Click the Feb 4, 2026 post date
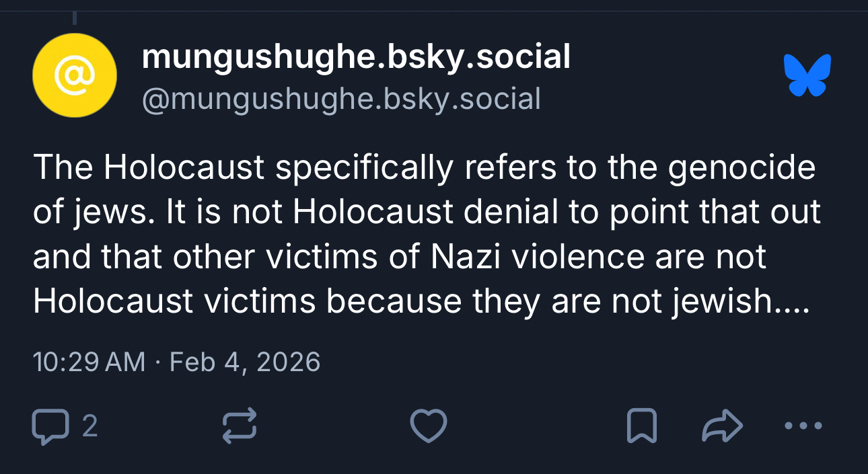 click(245, 362)
